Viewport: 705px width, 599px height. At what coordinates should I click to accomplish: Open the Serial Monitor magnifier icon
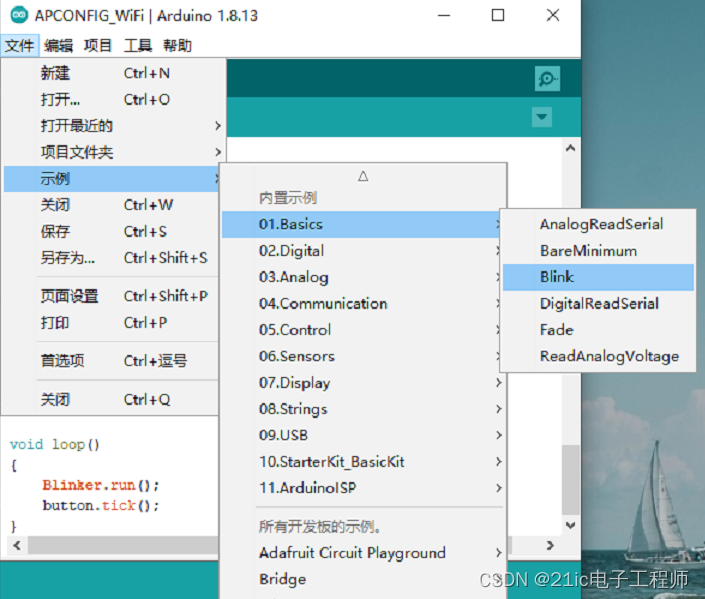point(547,79)
